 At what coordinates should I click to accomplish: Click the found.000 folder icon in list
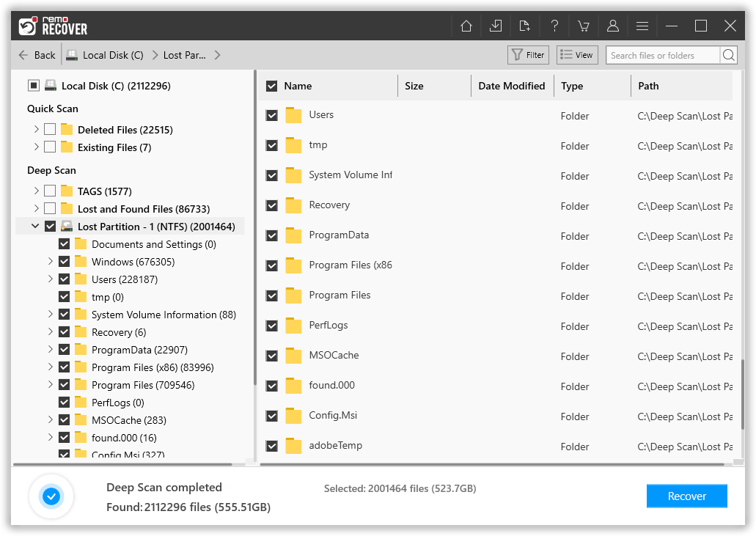(x=293, y=386)
